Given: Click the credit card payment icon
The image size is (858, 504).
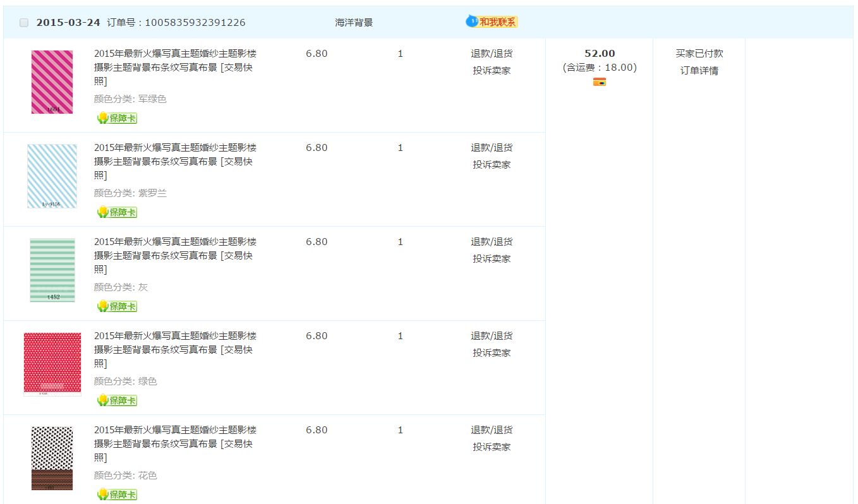Looking at the screenshot, I should [600, 82].
